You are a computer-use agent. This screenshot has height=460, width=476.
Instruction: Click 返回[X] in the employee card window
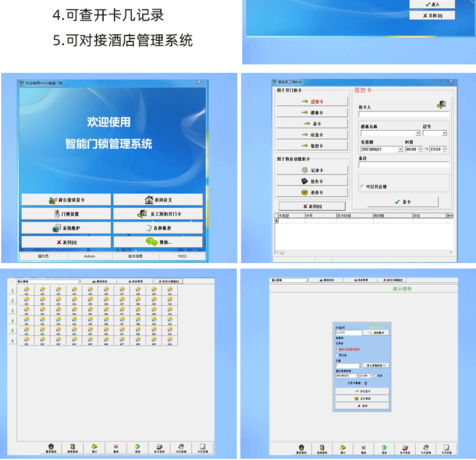(312, 207)
